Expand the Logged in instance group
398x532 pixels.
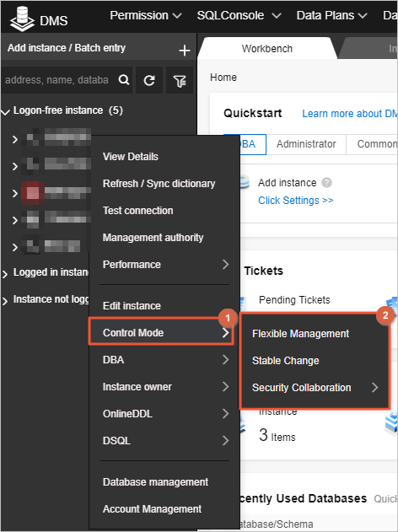click(5, 274)
